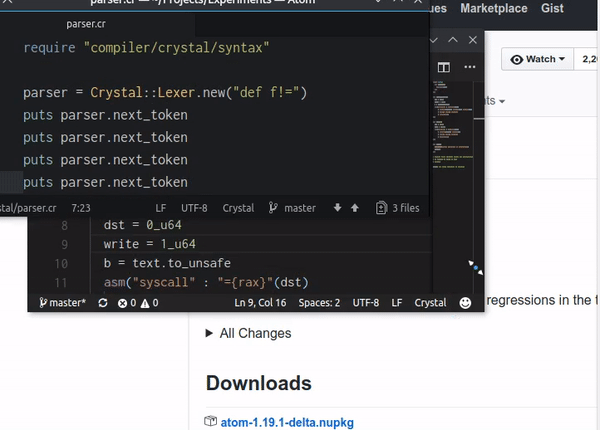Change the LF line ending in Atom's status bar
This screenshot has width=600, height=430.
pos(161,208)
